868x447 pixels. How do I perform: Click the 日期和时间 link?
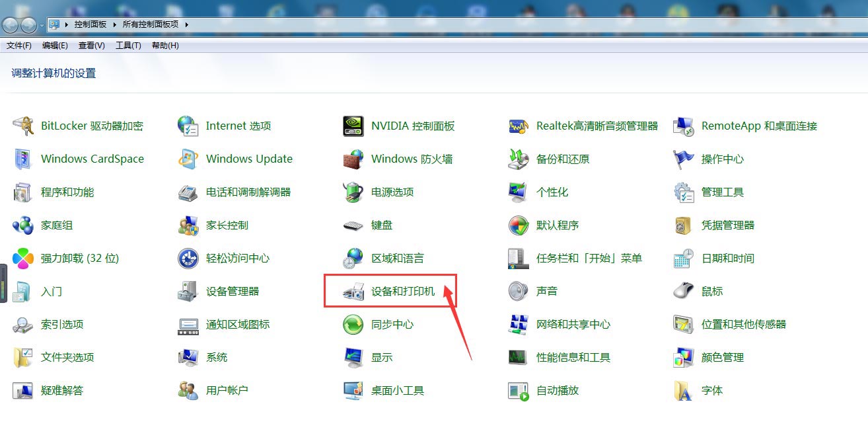[728, 258]
